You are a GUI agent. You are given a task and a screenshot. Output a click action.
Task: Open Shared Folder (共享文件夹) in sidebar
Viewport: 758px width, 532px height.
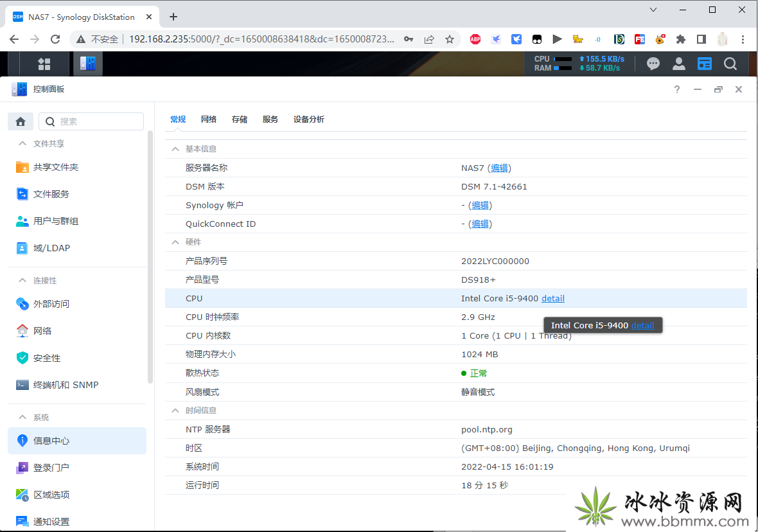tap(77, 167)
